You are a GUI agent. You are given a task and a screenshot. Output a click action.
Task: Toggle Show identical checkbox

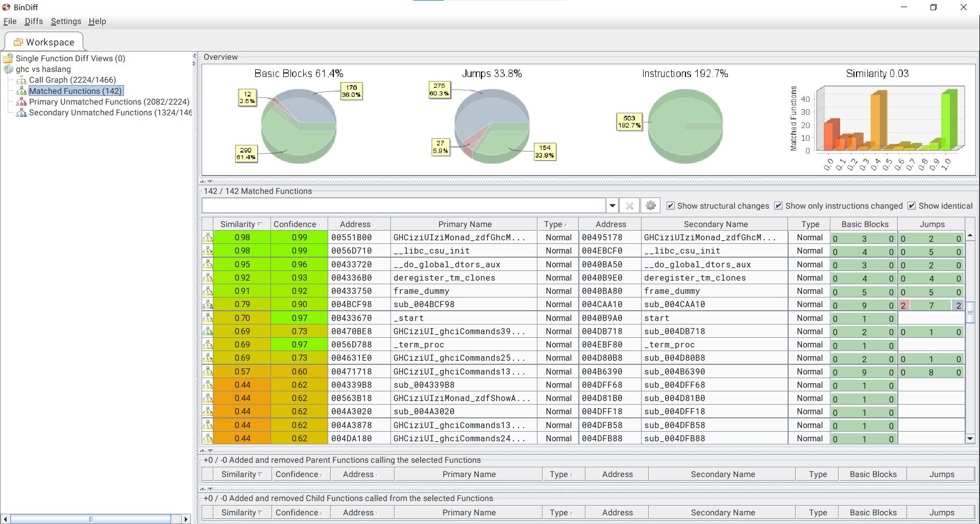click(912, 206)
